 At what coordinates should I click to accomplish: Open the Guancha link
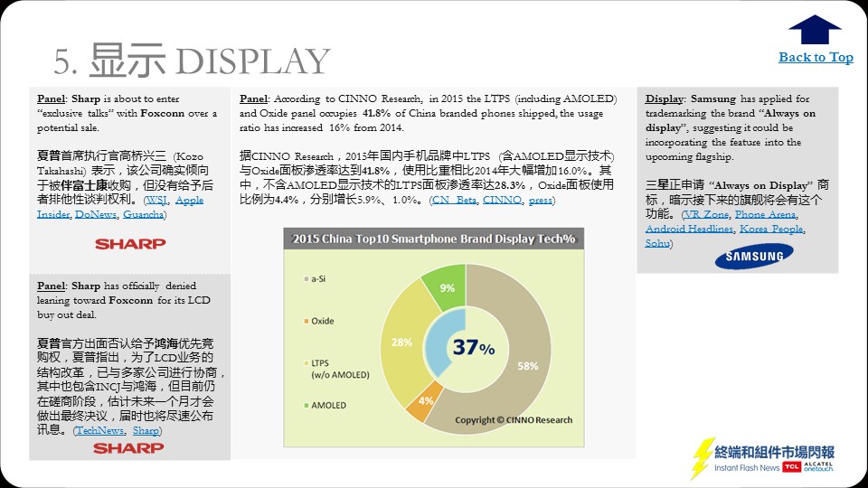click(x=144, y=214)
